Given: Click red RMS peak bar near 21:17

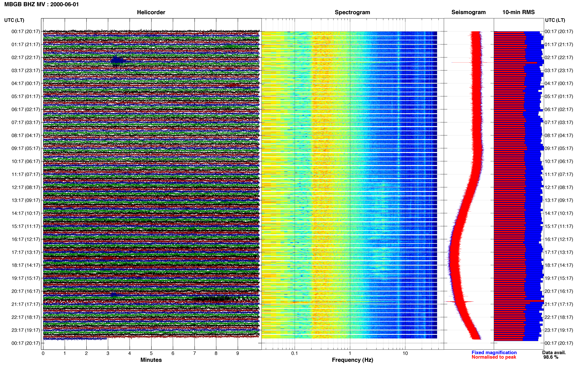Looking at the screenshot, I should [x=519, y=301].
